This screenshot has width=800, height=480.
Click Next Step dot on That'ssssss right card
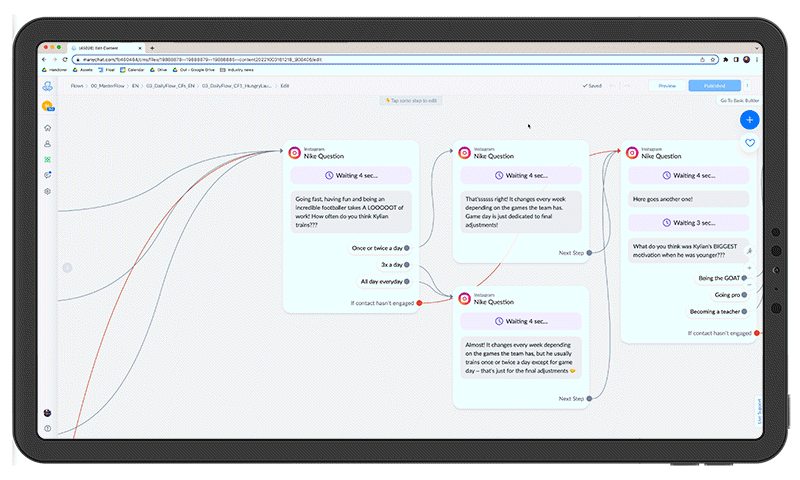coord(589,252)
